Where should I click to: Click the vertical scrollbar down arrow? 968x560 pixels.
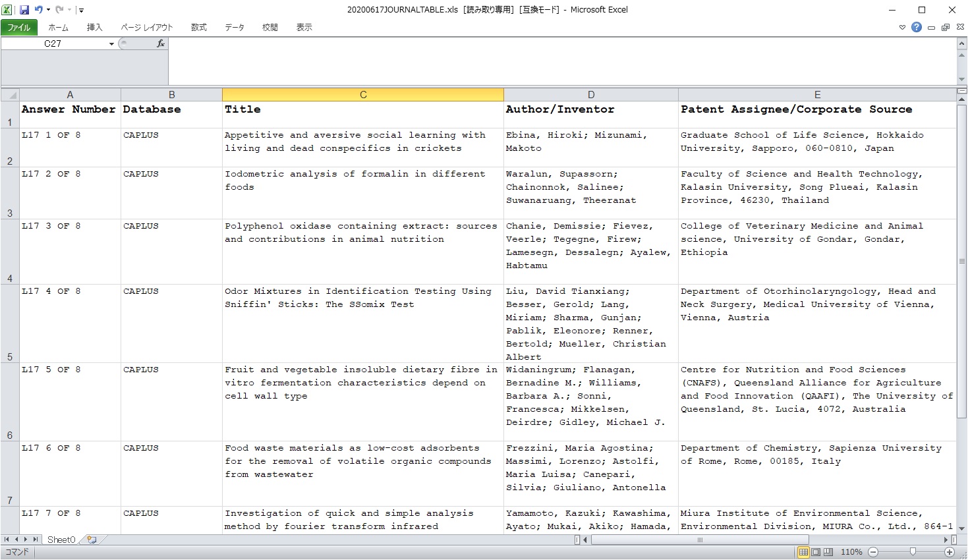click(961, 528)
